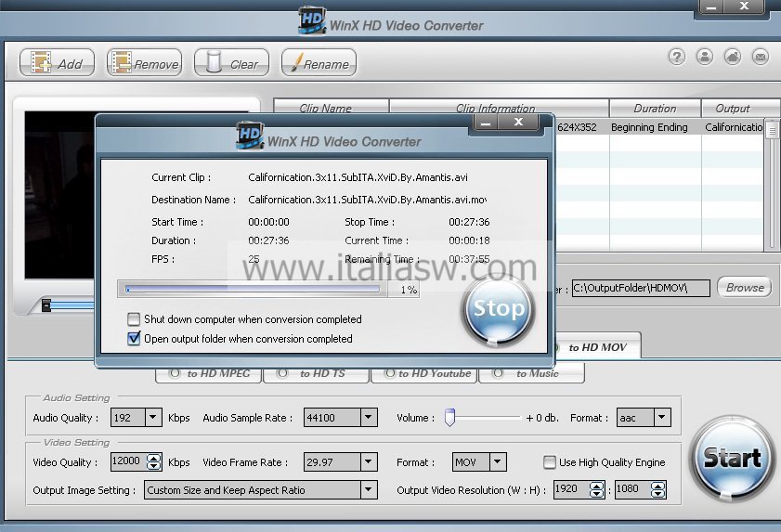Minimize the conversion progress dialog
Screen dimensions: 781x532
click(486, 123)
